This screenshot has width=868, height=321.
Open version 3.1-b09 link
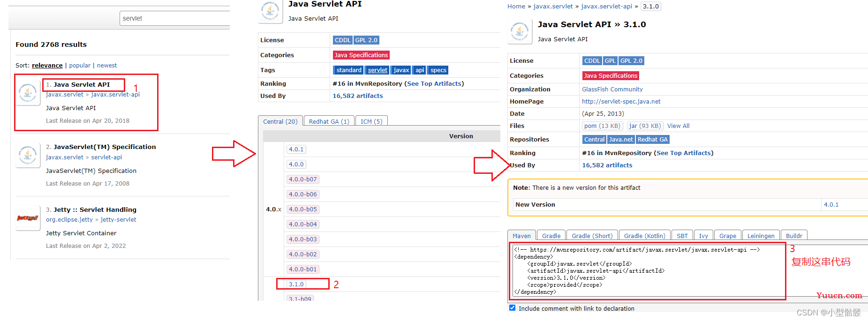tap(300, 299)
